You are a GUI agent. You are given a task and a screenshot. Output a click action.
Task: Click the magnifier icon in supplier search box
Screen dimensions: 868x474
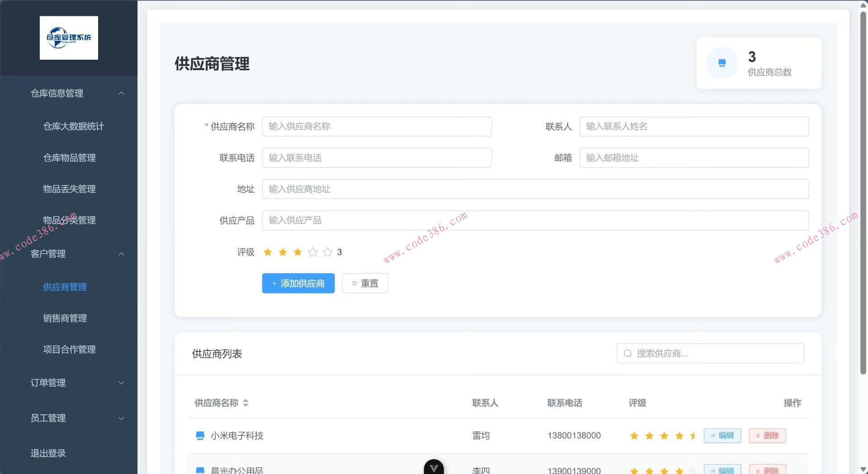[x=628, y=353]
